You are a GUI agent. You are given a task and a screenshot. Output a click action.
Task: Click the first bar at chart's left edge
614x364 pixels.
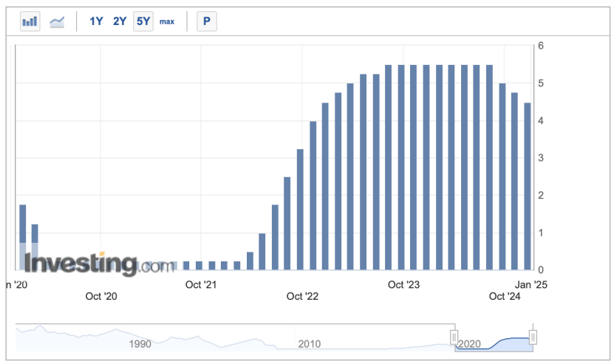[x=22, y=236]
